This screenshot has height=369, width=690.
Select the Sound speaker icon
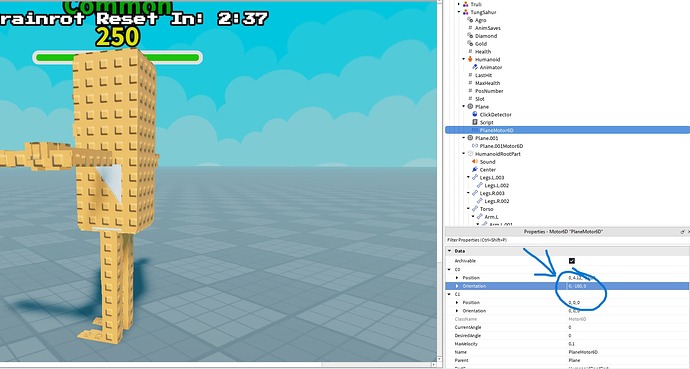coord(475,162)
